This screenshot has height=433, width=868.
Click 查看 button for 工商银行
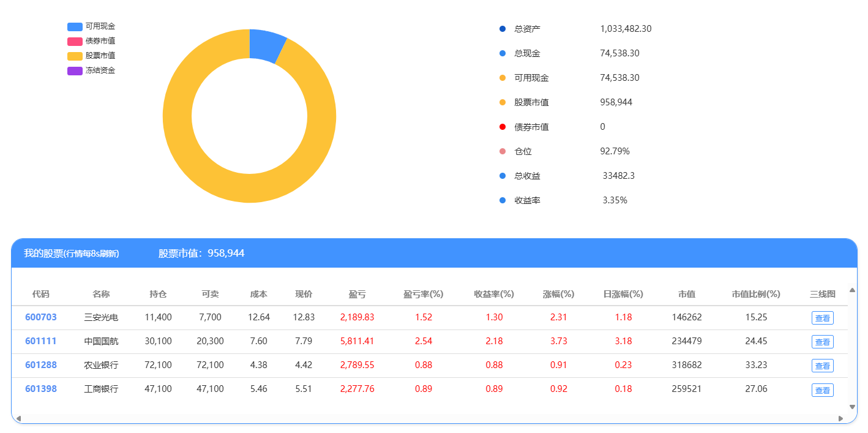[x=822, y=390]
